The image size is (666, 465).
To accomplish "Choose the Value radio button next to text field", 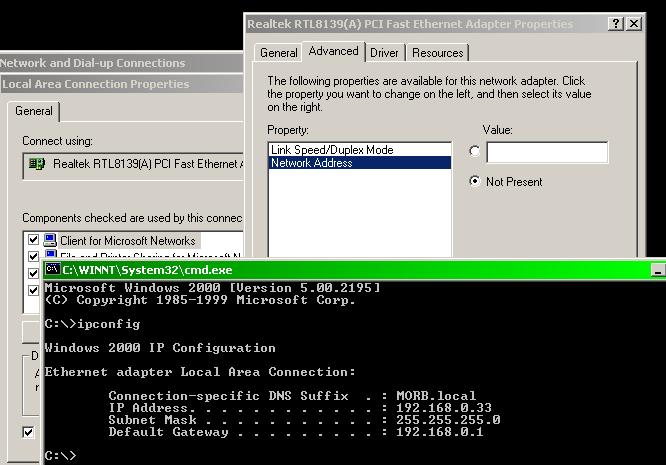I will click(474, 151).
